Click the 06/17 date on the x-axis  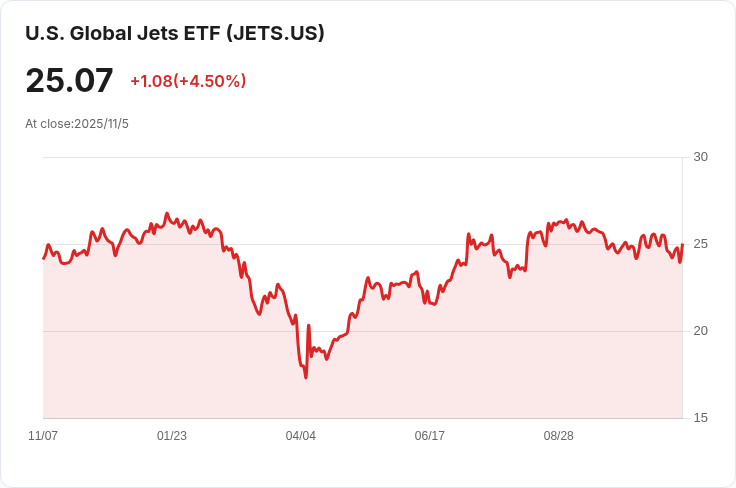click(430, 436)
